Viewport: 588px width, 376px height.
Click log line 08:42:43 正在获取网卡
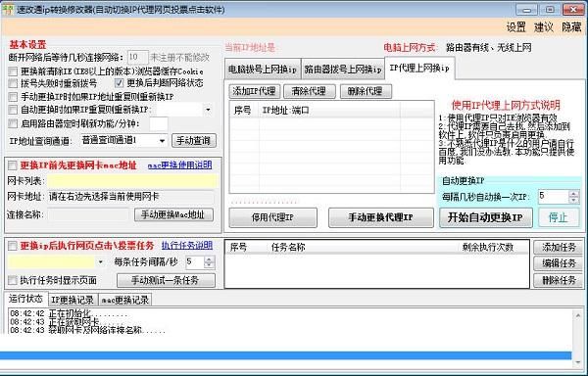click(x=68, y=322)
